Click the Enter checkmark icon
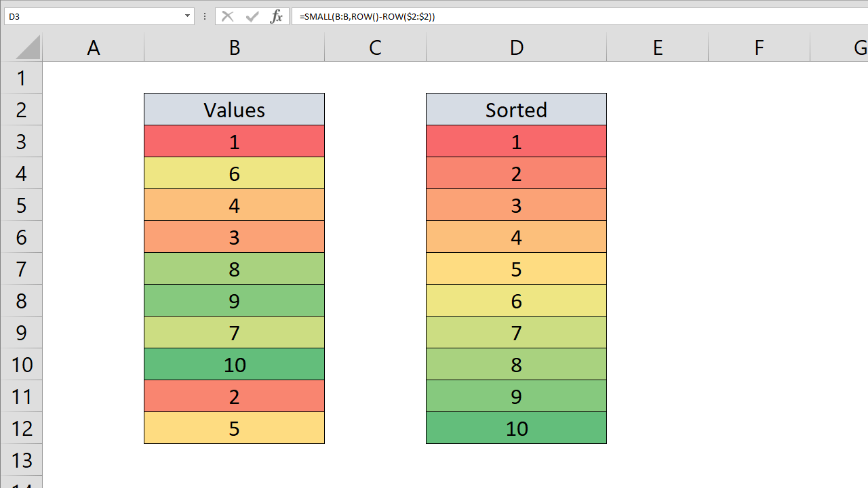 pos(252,16)
